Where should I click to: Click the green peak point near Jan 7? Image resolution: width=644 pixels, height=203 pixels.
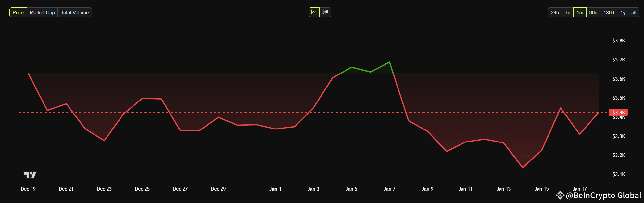pyautogui.click(x=389, y=62)
